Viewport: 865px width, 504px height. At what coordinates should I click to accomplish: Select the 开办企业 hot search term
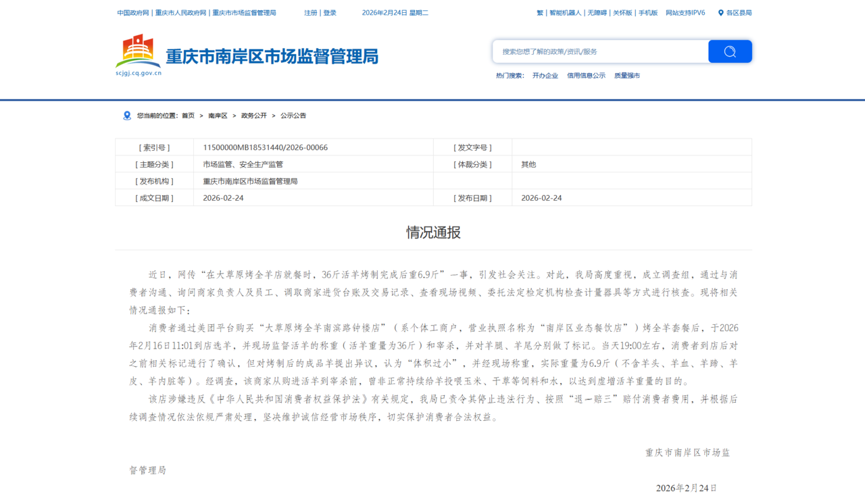tap(545, 76)
